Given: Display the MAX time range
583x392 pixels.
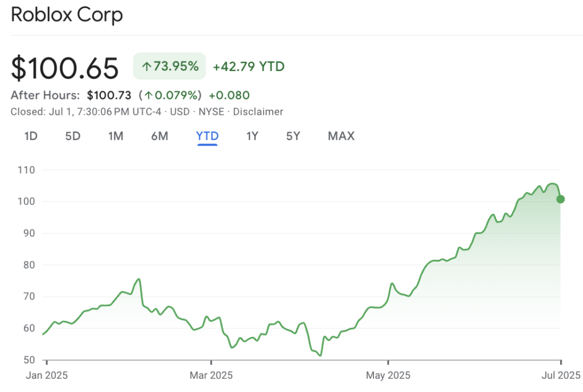Looking at the screenshot, I should 340,136.
